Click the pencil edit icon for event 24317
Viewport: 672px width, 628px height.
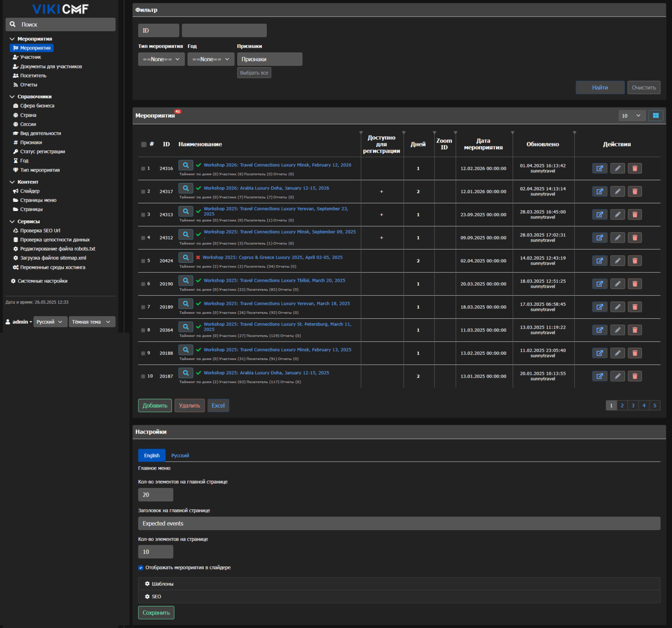click(617, 191)
